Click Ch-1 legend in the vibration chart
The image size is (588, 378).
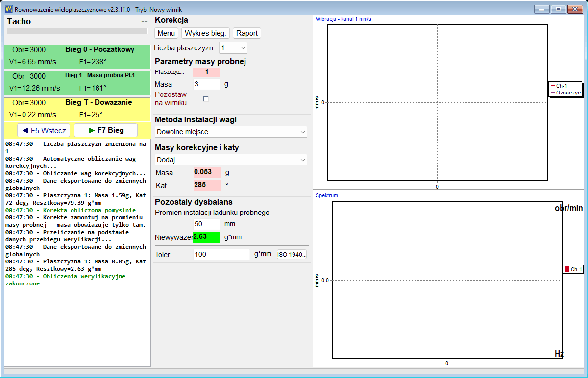pos(559,86)
